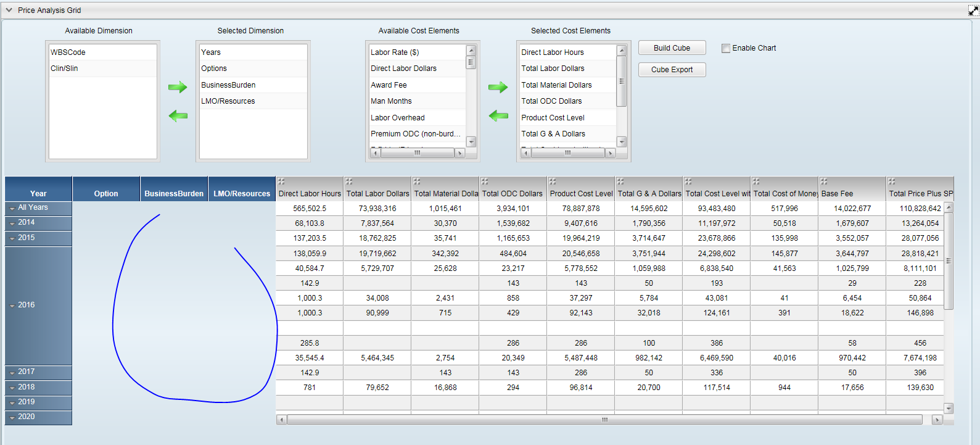Viewport: 980px width, 445px height.
Task: Click grip icon above Base Fee column
Action: tap(824, 181)
